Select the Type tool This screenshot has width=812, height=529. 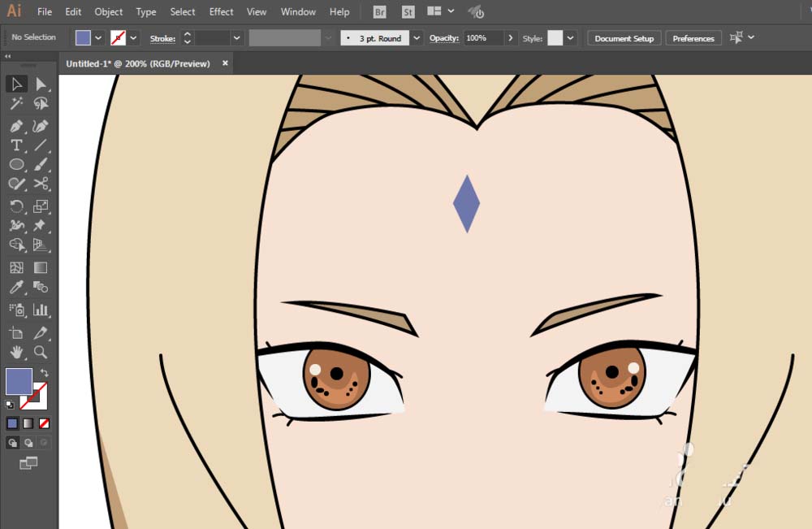(x=16, y=145)
